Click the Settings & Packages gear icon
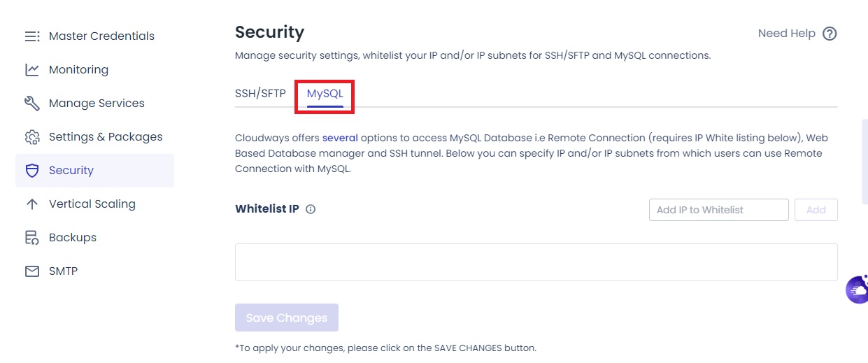 click(32, 137)
